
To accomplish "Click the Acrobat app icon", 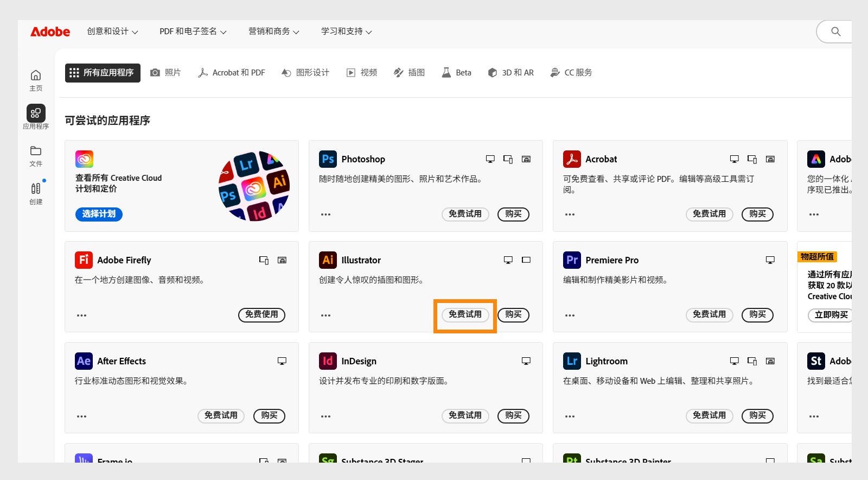I will 572,159.
